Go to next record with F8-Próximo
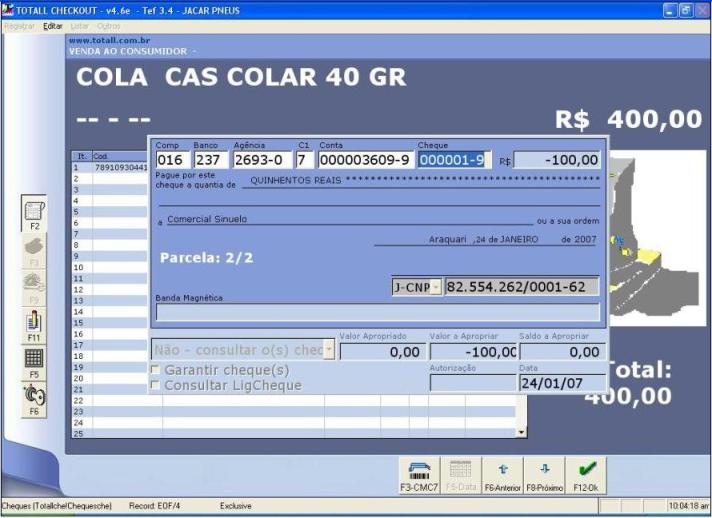 coord(544,473)
